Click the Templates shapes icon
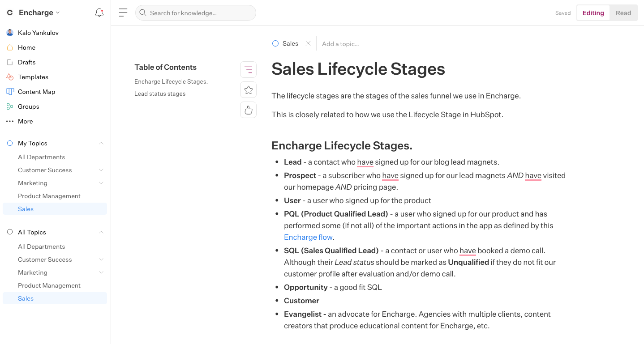The height and width of the screenshot is (344, 644). [10, 77]
